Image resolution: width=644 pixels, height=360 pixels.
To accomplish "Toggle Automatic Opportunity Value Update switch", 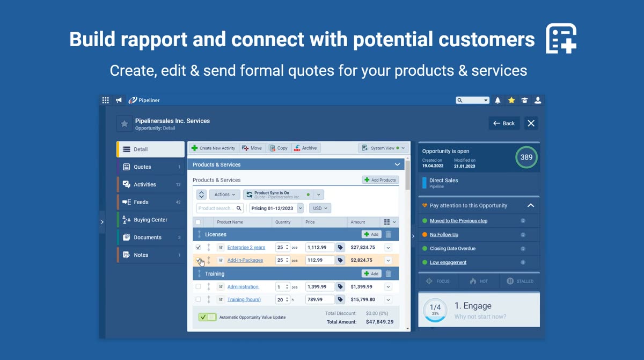I will 207,317.
